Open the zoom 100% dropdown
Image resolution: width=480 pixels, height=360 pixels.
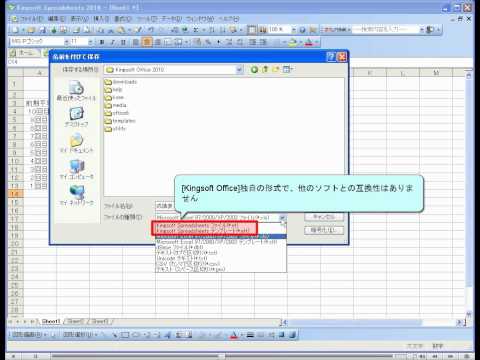[294, 30]
